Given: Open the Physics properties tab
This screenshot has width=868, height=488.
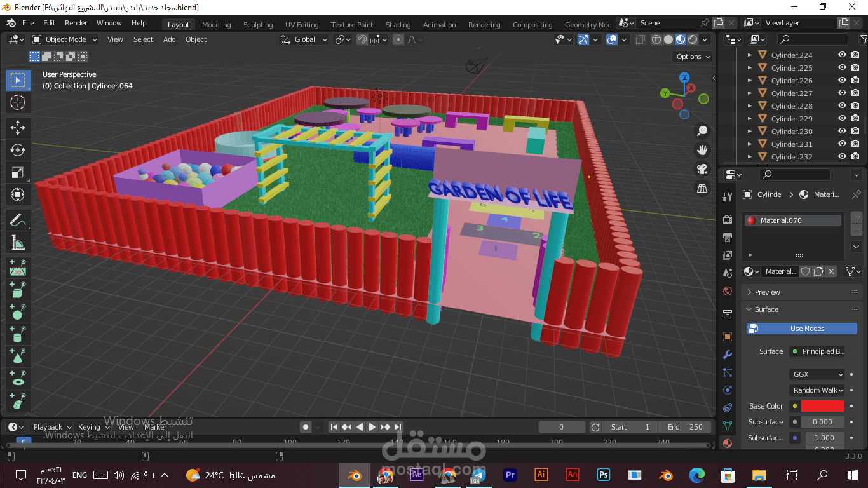Looking at the screenshot, I should tap(728, 390).
